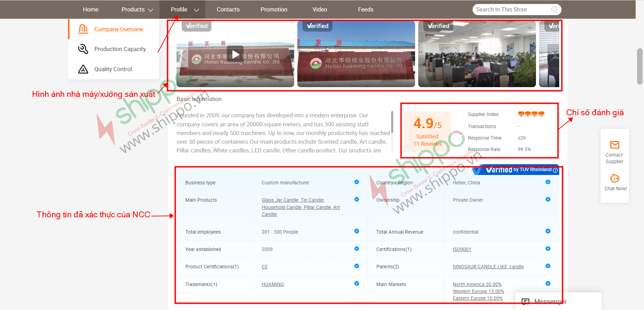Image resolution: width=644 pixels, height=310 pixels.
Task: Click the verified badge beside confidential revenue
Action: (548, 231)
